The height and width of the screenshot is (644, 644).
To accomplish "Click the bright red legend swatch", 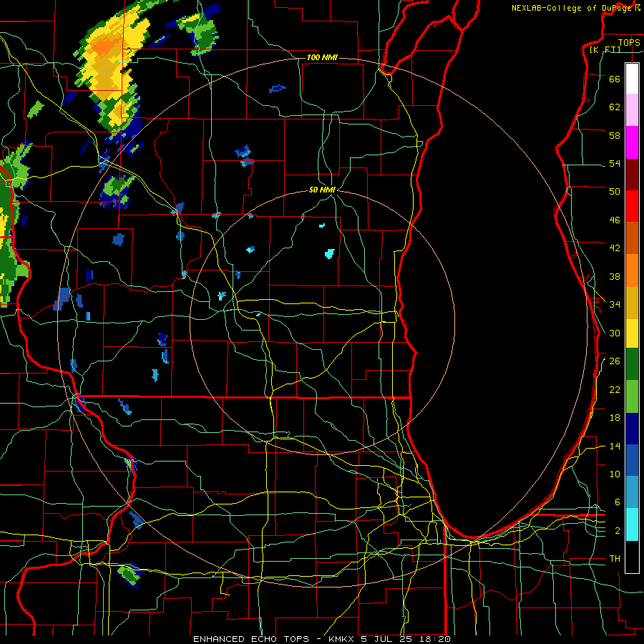I will click(x=632, y=206).
